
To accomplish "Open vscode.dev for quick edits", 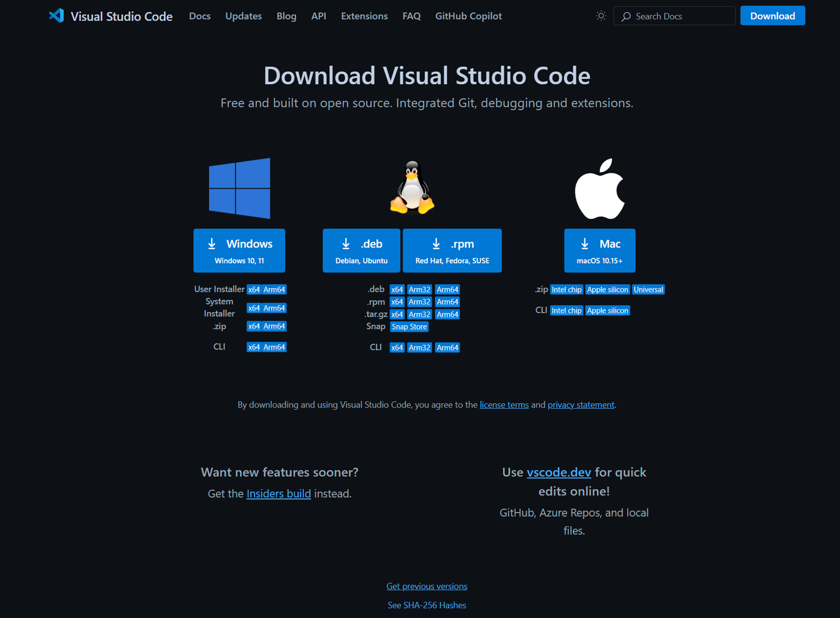I will click(559, 472).
